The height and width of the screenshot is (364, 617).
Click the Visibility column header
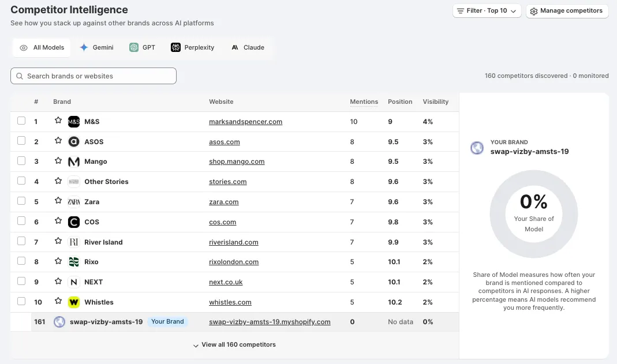point(436,102)
